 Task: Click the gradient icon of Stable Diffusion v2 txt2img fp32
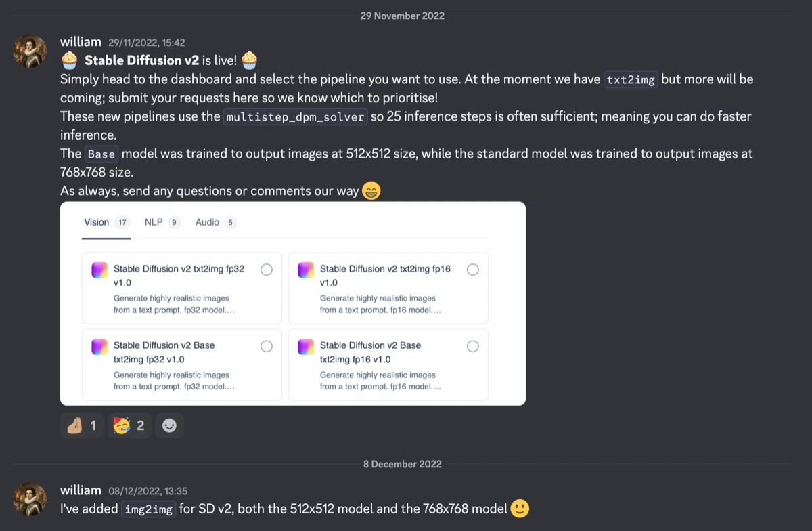coord(99,270)
